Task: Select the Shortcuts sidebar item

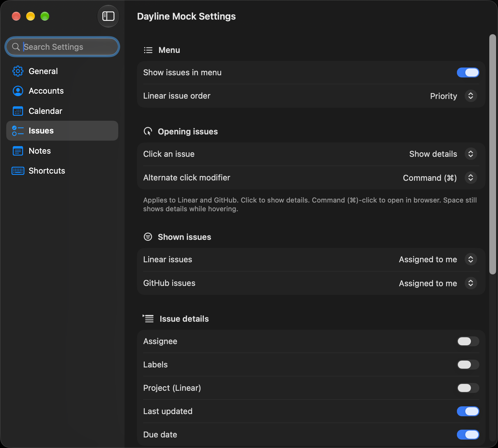Action: (62, 171)
